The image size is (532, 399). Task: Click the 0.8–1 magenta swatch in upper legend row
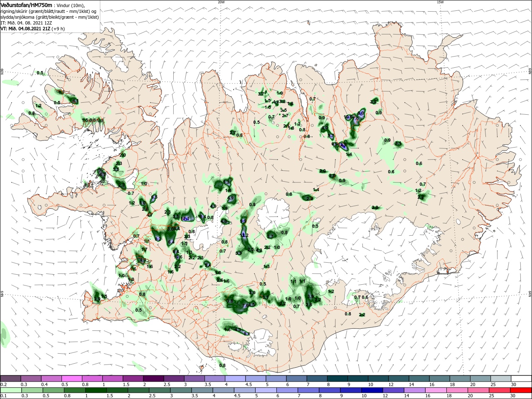(92, 378)
